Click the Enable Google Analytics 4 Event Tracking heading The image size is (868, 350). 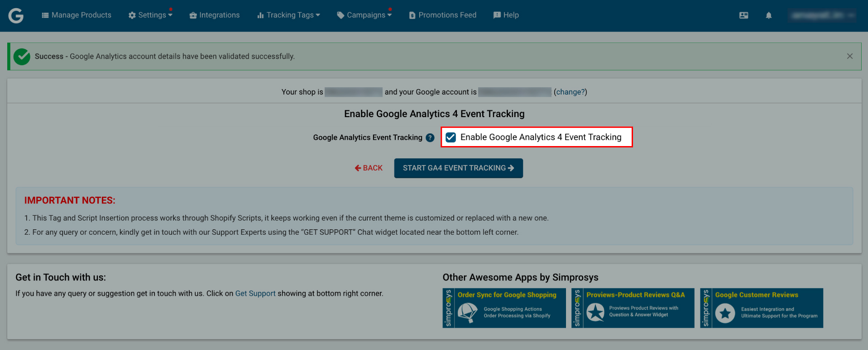(x=434, y=114)
